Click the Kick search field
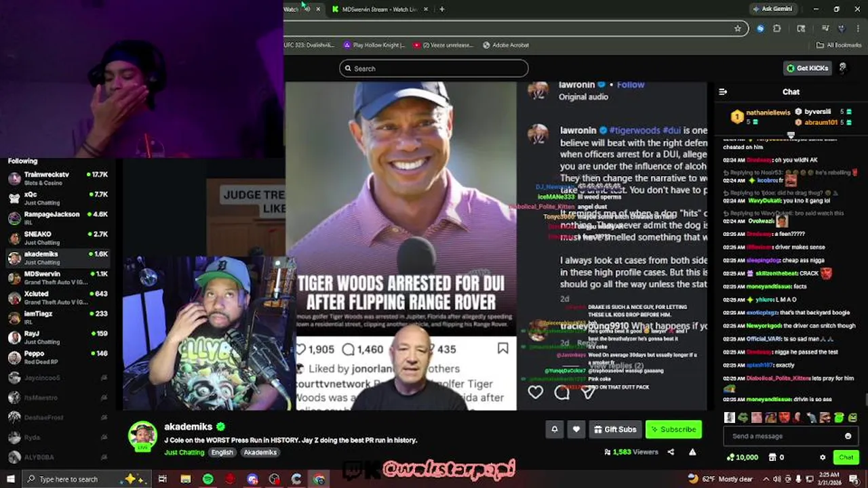Viewport: 868px width, 488px height. pos(434,68)
